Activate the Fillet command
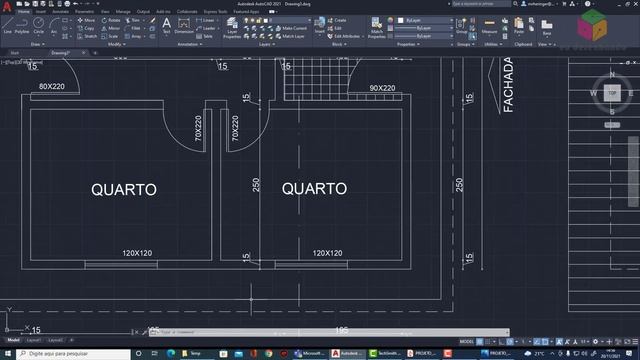This screenshot has height=360, width=640. 133,28
